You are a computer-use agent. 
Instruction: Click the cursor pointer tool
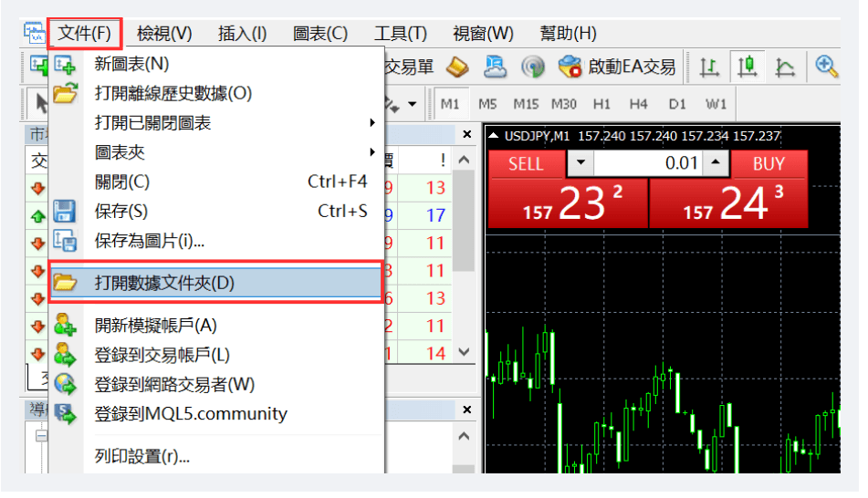[x=40, y=103]
